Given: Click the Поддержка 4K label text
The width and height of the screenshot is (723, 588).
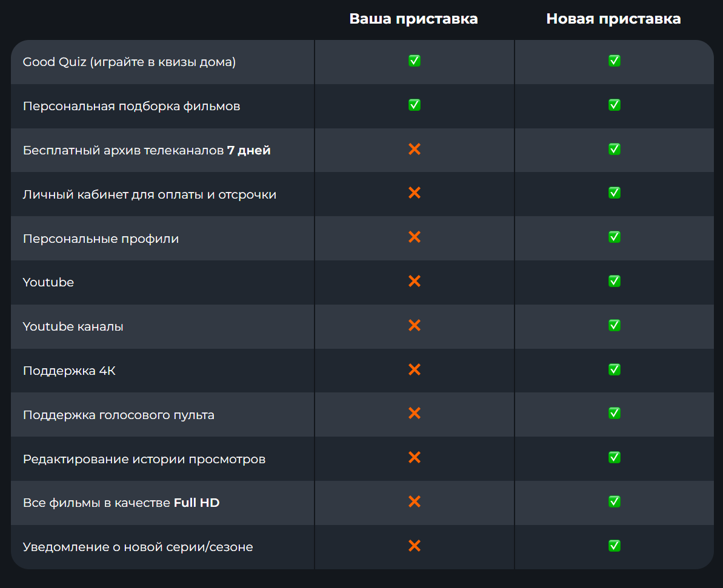Looking at the screenshot, I should click(x=69, y=371).
